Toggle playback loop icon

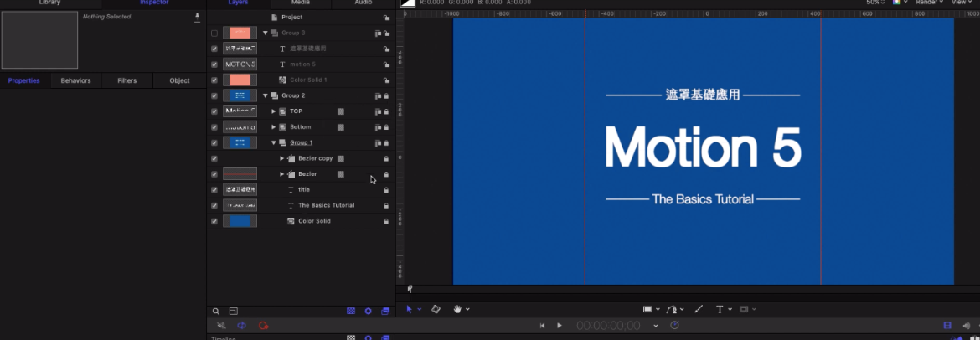click(x=242, y=326)
